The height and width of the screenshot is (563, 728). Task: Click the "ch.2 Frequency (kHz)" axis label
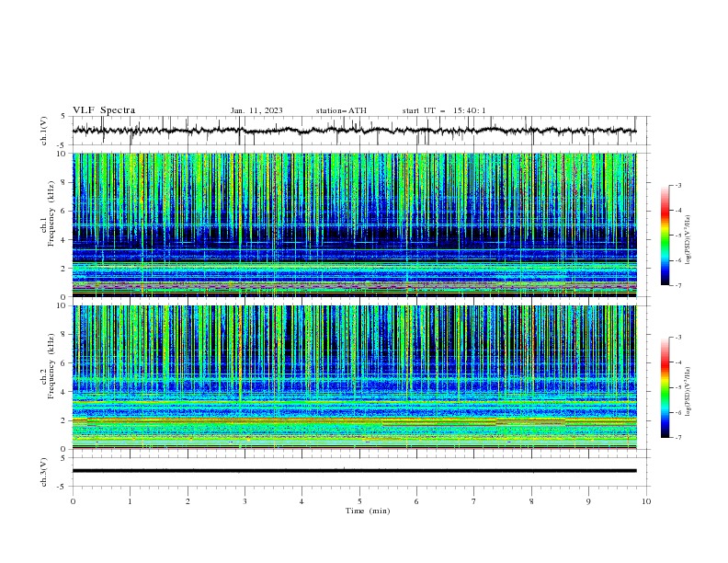(x=48, y=365)
